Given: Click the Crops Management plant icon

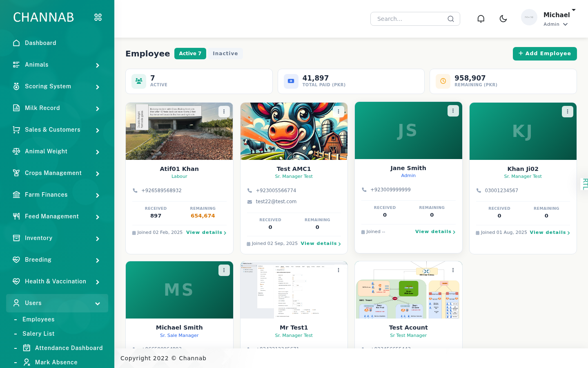Looking at the screenshot, I should (x=16, y=173).
